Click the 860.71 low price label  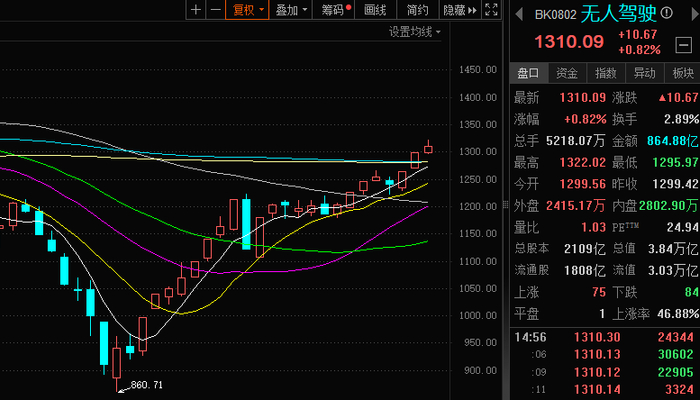[x=146, y=384]
